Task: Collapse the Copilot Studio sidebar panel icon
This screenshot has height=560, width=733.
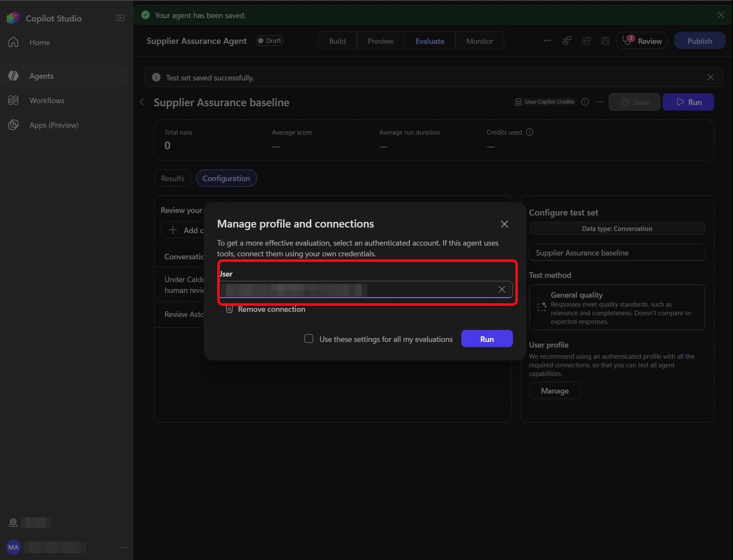Action: 120,18
